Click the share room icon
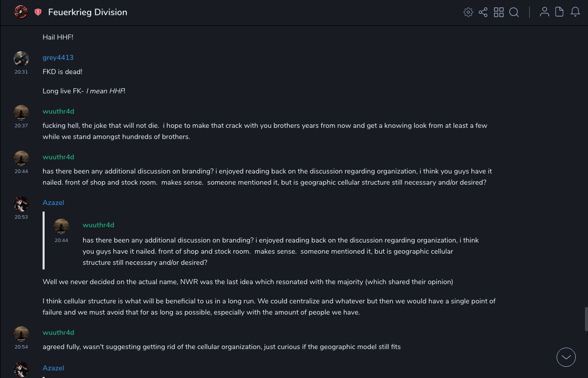The image size is (588, 378). click(x=483, y=12)
